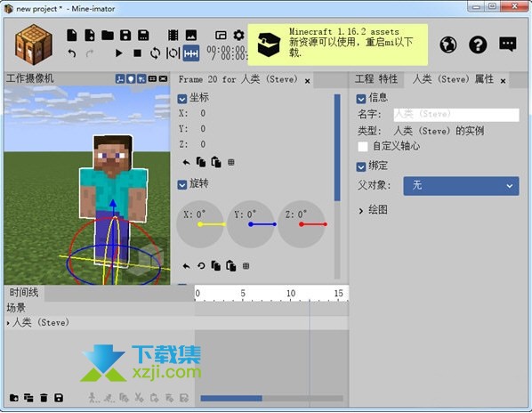Click the Z coordinate value 0
The width and height of the screenshot is (532, 413).
(x=203, y=144)
